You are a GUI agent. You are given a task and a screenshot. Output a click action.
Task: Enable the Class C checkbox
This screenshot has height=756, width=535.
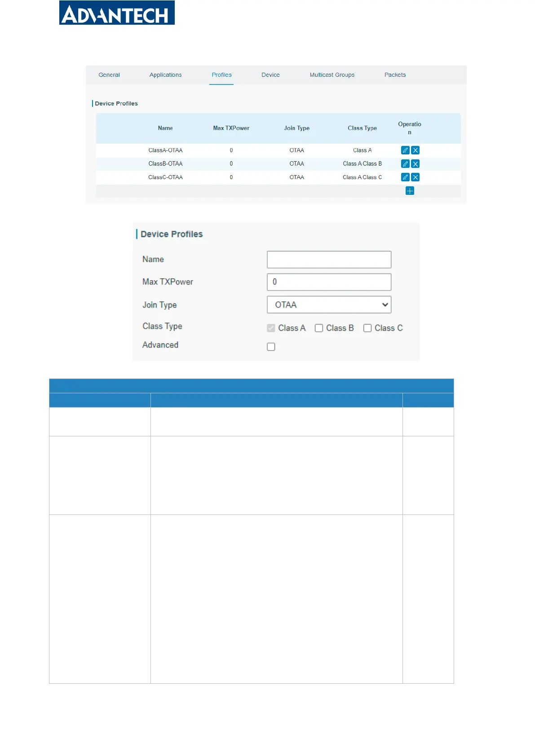(367, 328)
